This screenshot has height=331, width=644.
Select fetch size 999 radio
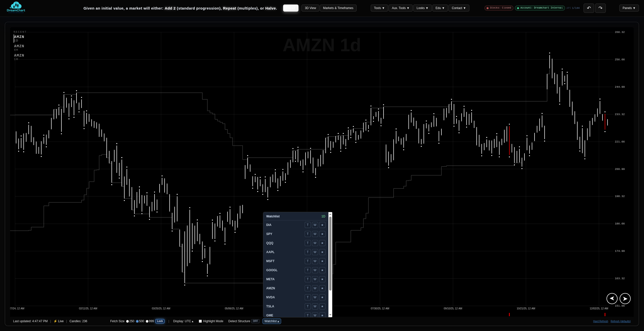point(147,321)
